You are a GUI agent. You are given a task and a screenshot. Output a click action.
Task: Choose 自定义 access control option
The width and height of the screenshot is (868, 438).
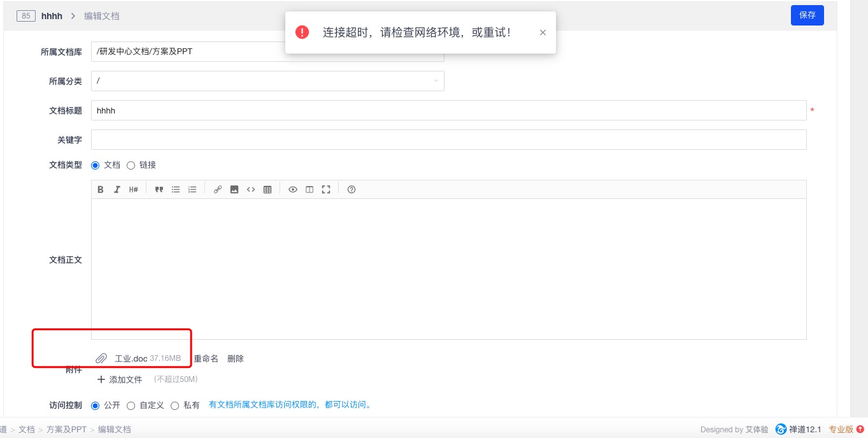click(x=131, y=405)
